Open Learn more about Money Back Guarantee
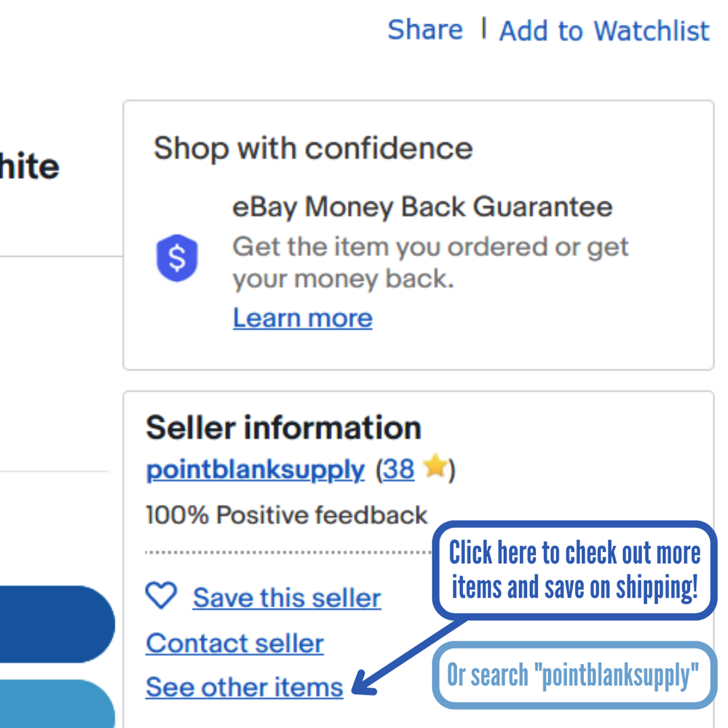The width and height of the screenshot is (728, 728). [302, 318]
